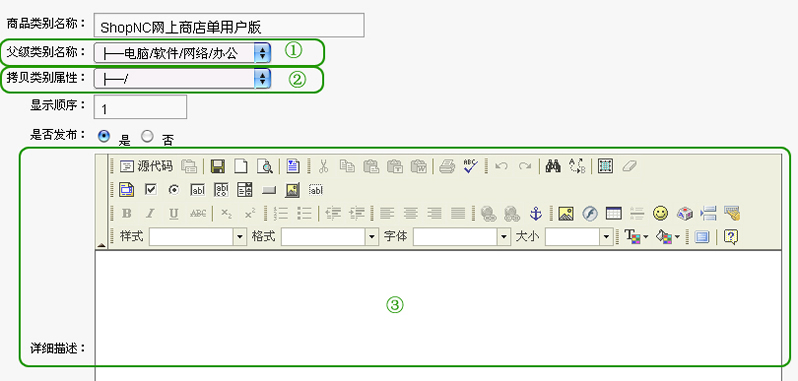Select 是 to publish the category

click(104, 136)
